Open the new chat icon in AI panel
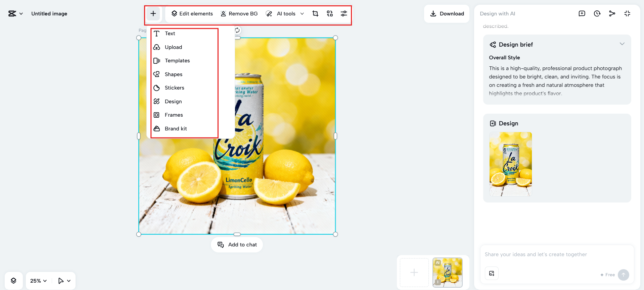The width and height of the screenshot is (644, 290). (x=582, y=14)
